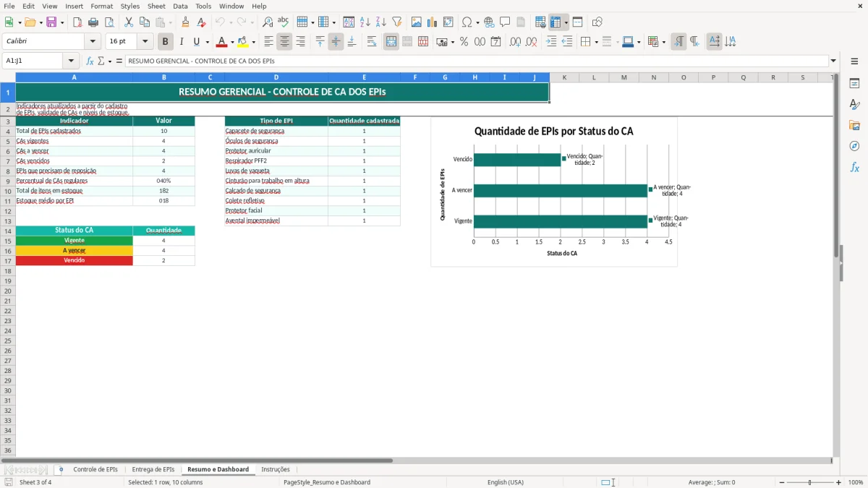Open the Function Wizard fx icon
868x488 pixels.
(x=90, y=61)
